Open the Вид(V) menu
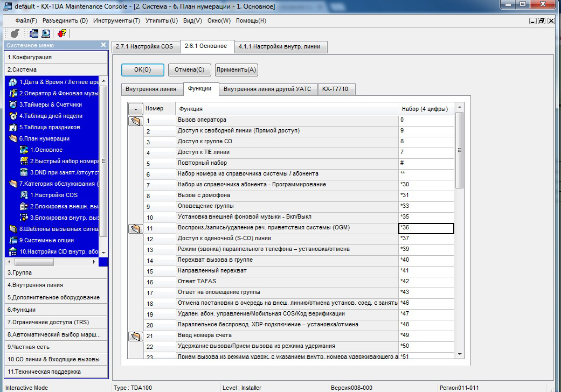The height and width of the screenshot is (392, 561). pyautogui.click(x=192, y=20)
